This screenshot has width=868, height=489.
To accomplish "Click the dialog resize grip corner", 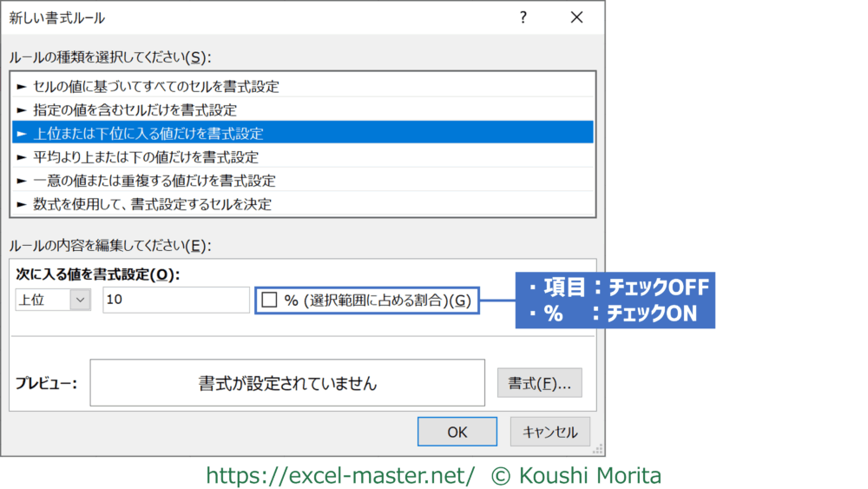I will [x=597, y=449].
